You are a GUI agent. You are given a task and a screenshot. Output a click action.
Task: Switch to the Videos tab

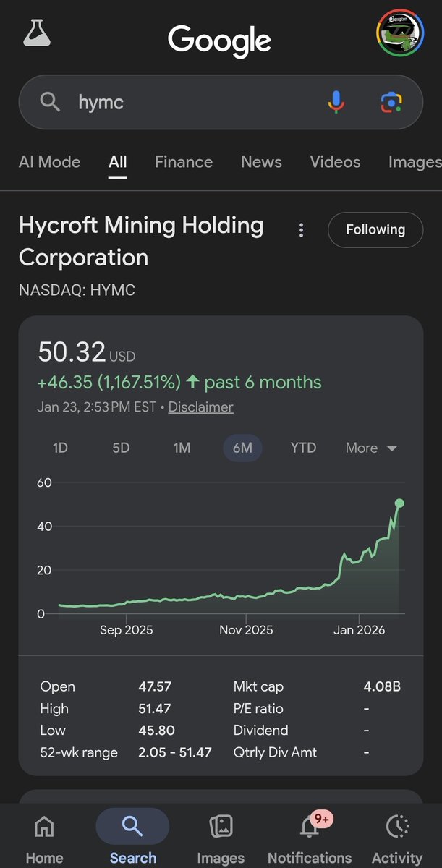click(x=335, y=162)
